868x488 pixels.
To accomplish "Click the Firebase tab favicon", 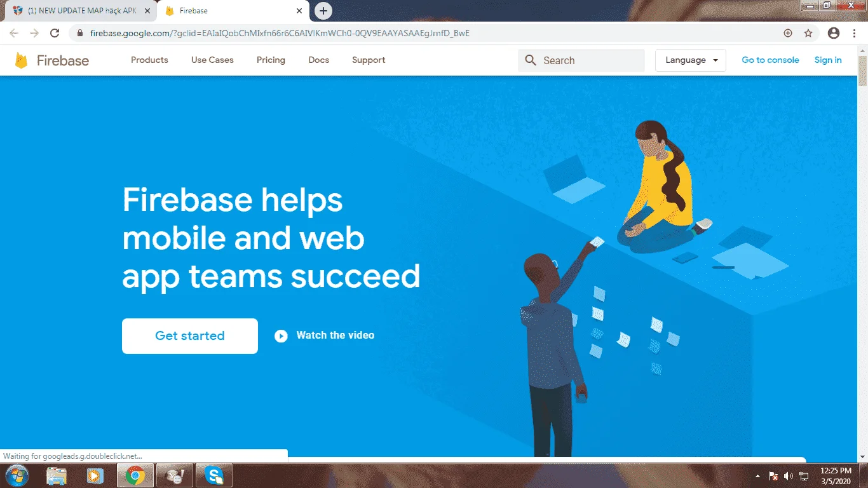I will point(170,11).
